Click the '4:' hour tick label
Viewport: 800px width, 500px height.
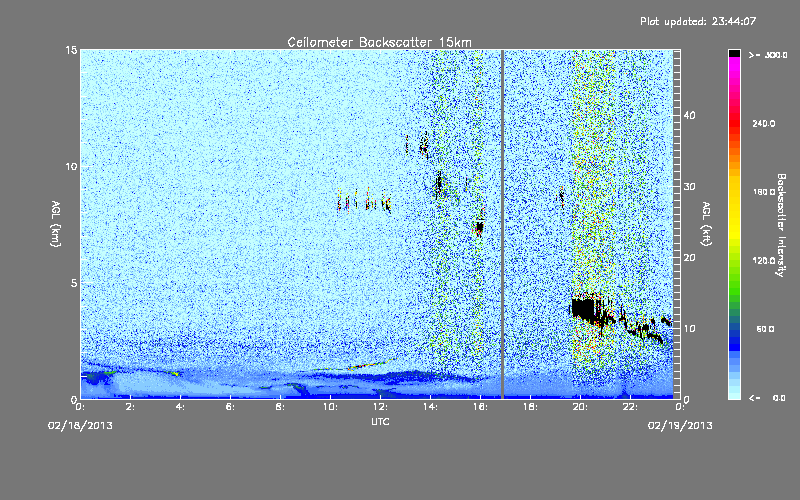click(x=180, y=407)
